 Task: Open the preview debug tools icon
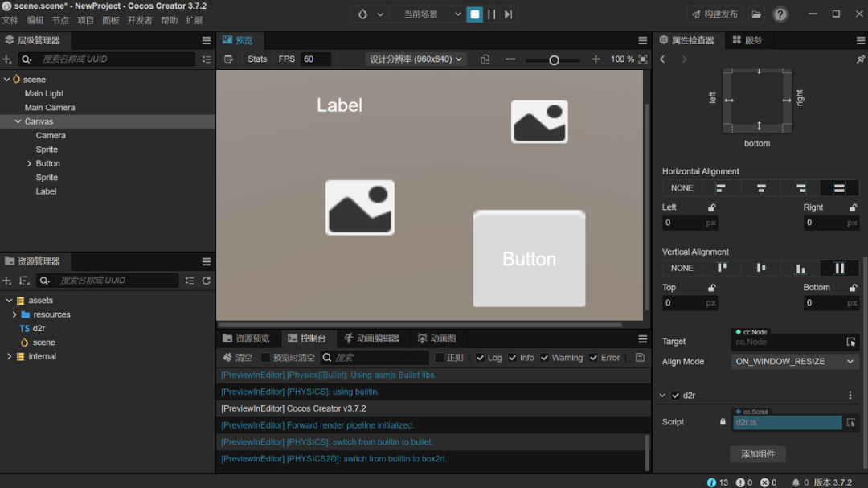[228, 59]
